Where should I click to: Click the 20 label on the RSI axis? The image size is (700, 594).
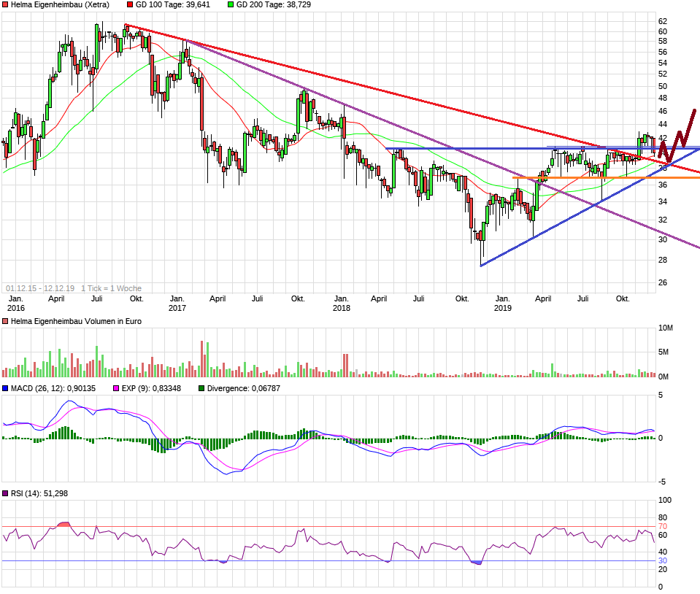click(x=663, y=569)
